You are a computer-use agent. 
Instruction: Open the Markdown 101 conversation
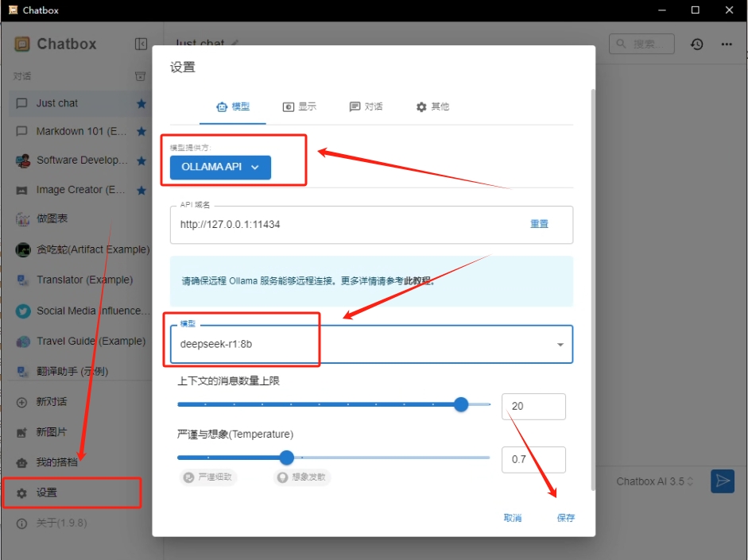(x=79, y=131)
